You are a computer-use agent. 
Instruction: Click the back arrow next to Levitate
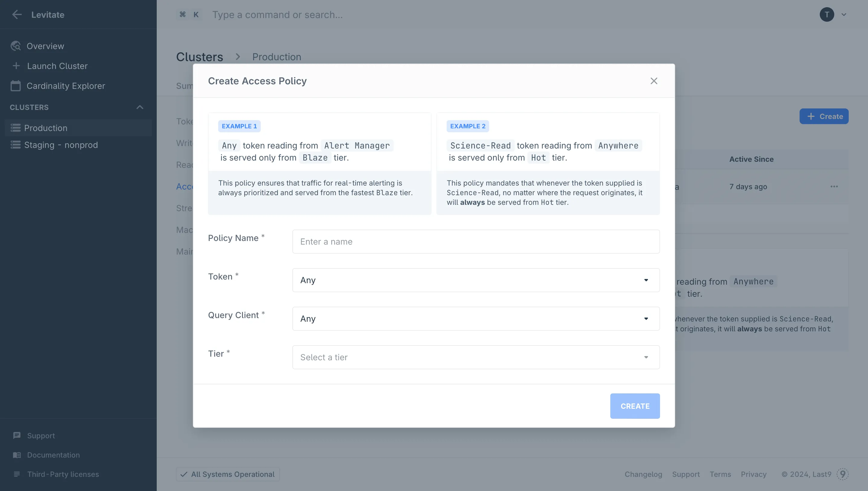coord(17,14)
